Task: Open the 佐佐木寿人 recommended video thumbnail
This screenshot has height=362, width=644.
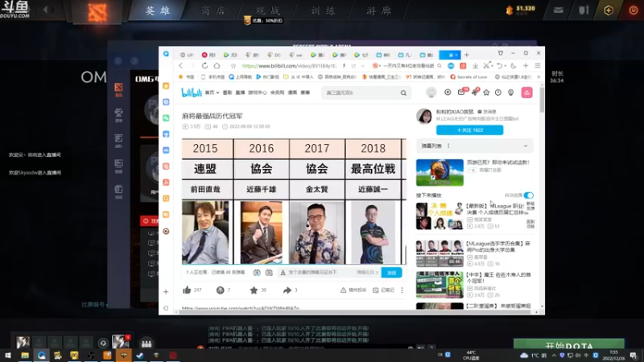Action: click(x=440, y=285)
